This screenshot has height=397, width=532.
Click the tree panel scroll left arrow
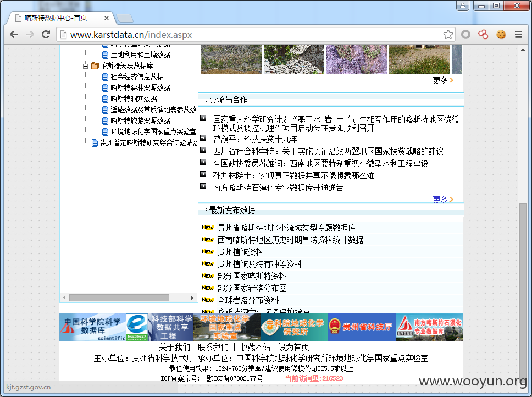pos(64,297)
